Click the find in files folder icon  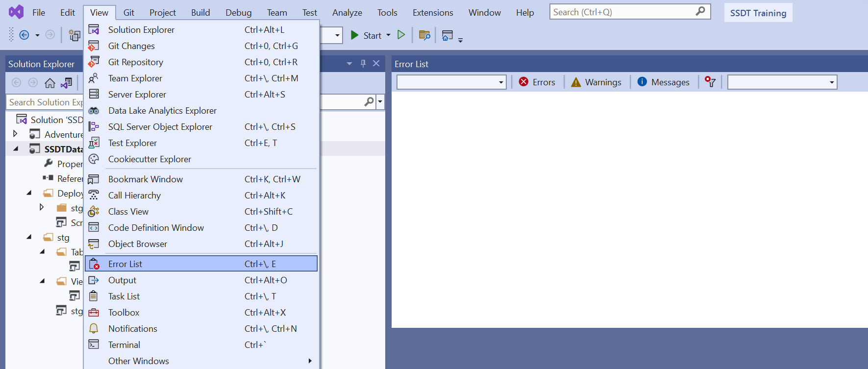click(x=424, y=35)
